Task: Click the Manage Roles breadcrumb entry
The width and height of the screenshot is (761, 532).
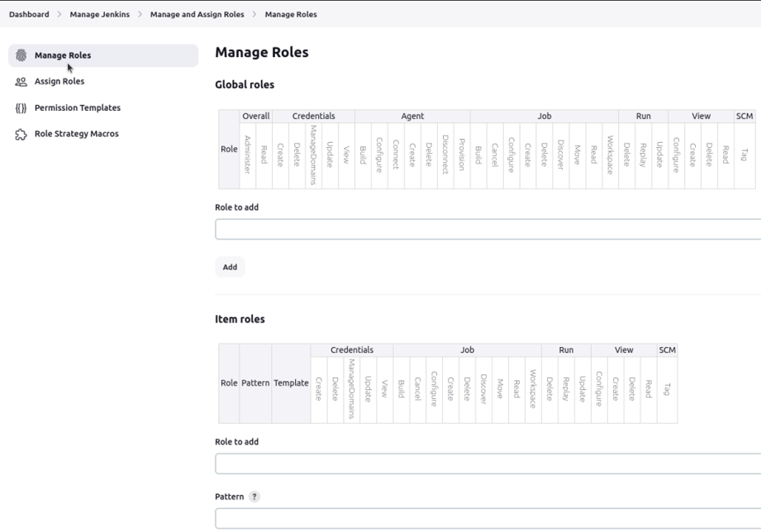Action: 291,15
